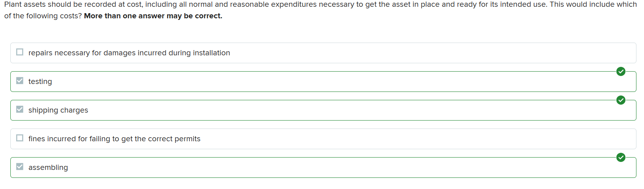The width and height of the screenshot is (644, 189).
Task: Click the green checkmark icon on shipping charges row
Action: pos(621,100)
